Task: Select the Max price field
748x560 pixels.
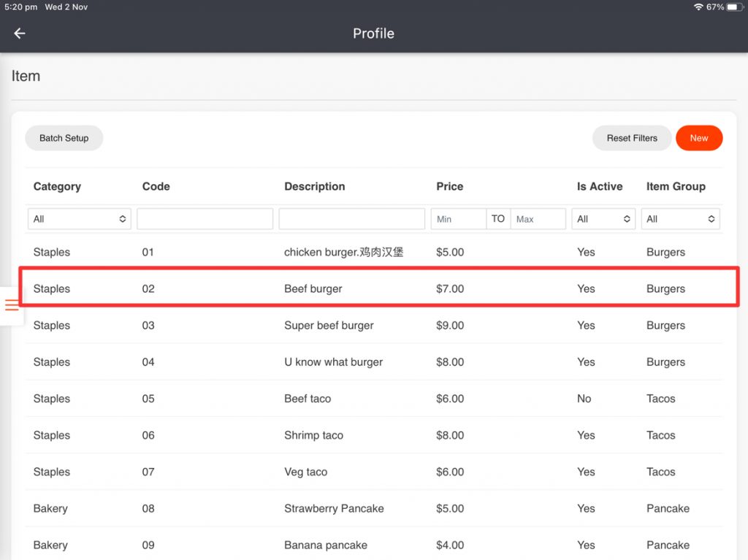Action: tap(538, 219)
